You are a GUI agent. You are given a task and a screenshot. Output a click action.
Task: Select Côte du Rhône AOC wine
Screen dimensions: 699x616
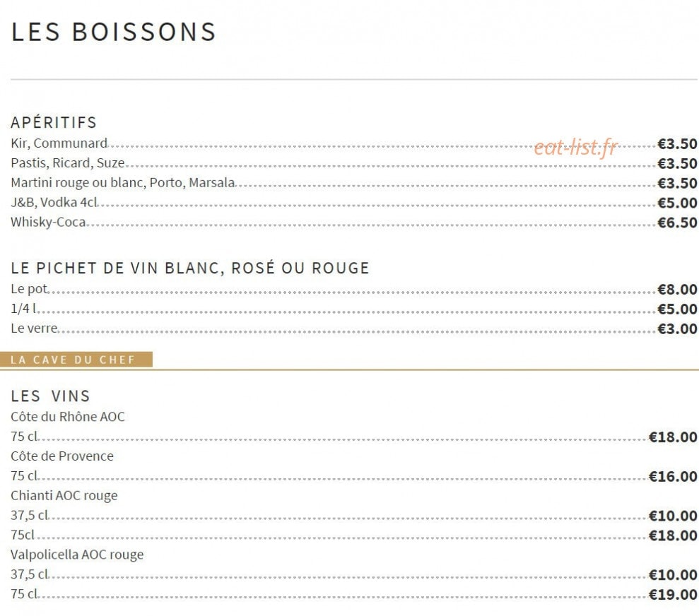[68, 417]
